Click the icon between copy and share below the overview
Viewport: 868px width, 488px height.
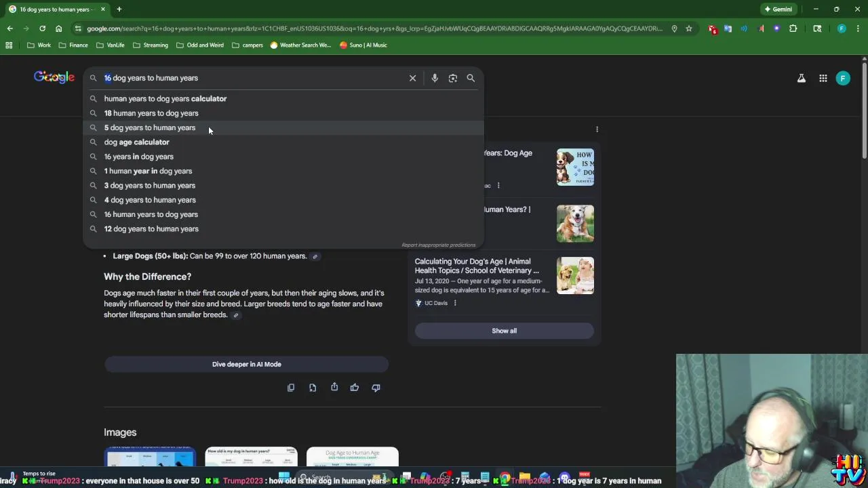point(313,388)
